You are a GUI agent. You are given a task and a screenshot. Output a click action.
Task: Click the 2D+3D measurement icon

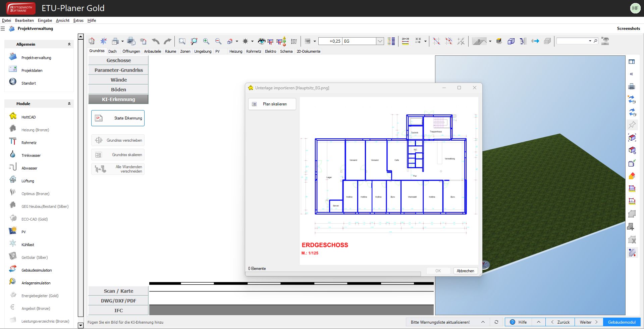tap(405, 41)
